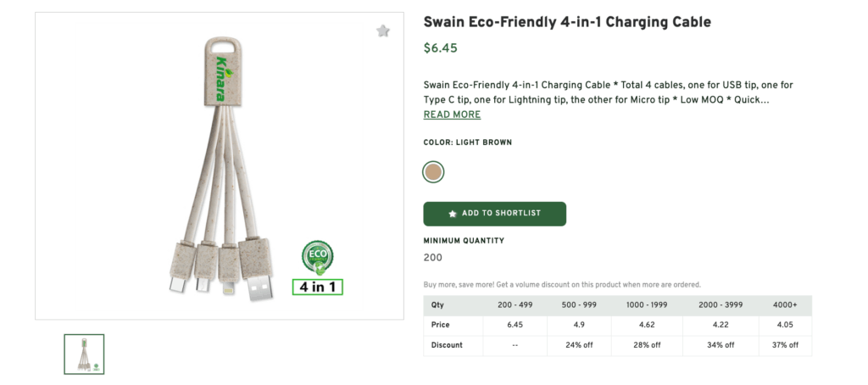Click the 37% off discount cell
The height and width of the screenshot is (385, 868).
point(782,345)
